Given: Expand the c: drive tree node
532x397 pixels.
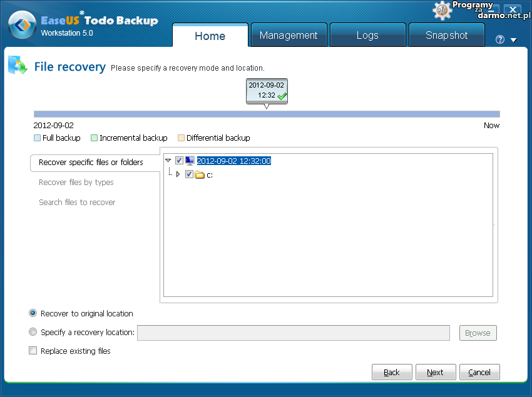Looking at the screenshot, I should click(178, 174).
